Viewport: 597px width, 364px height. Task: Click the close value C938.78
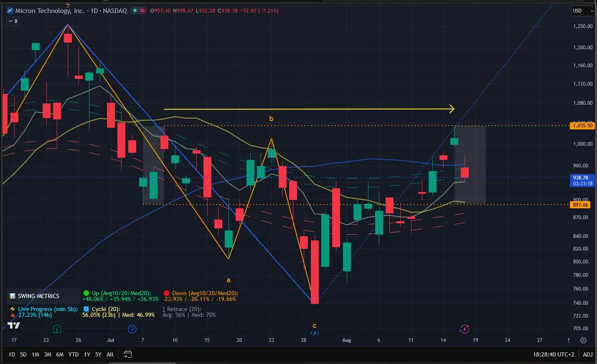click(228, 10)
